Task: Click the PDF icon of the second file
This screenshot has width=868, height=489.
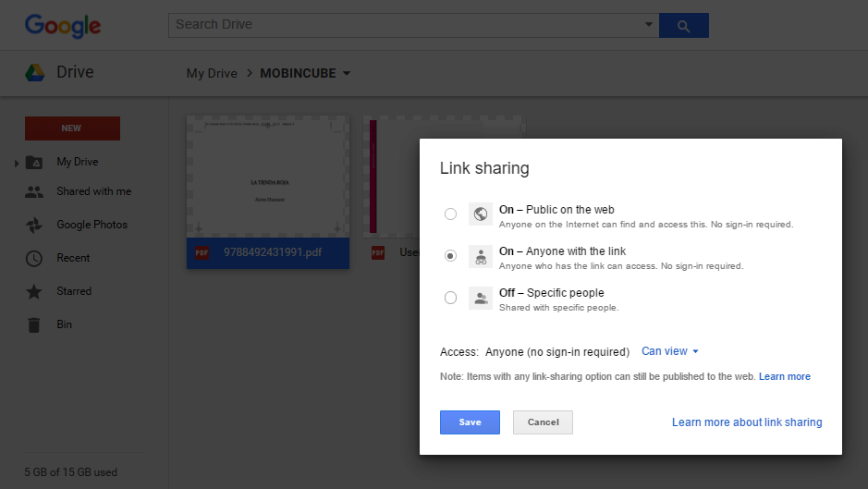Action: pyautogui.click(x=378, y=253)
